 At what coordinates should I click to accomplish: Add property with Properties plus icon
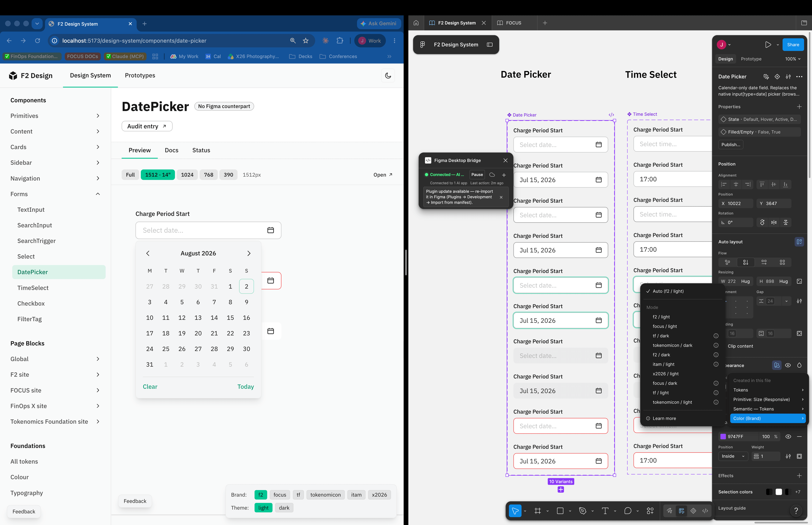pyautogui.click(x=799, y=107)
